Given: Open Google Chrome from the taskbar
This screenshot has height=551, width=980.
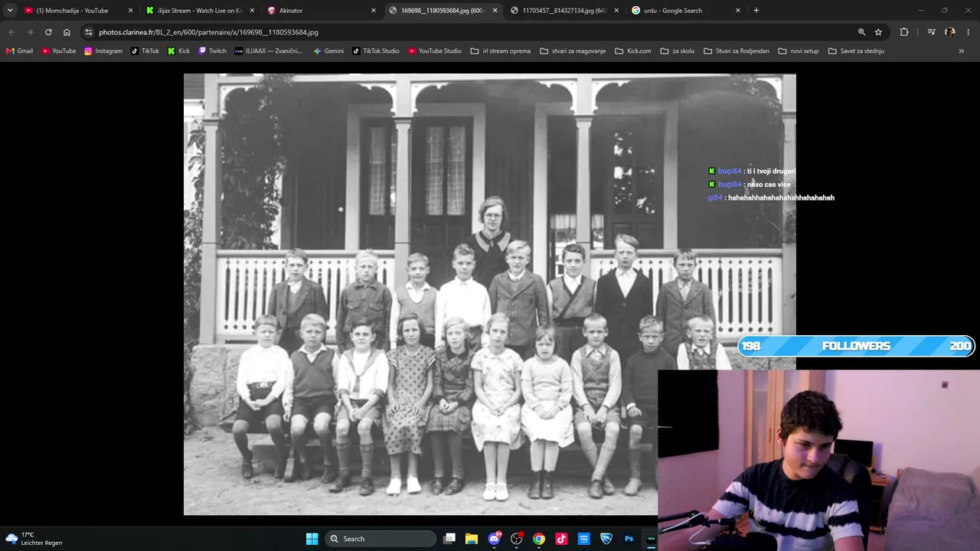Looking at the screenshot, I should (x=539, y=539).
